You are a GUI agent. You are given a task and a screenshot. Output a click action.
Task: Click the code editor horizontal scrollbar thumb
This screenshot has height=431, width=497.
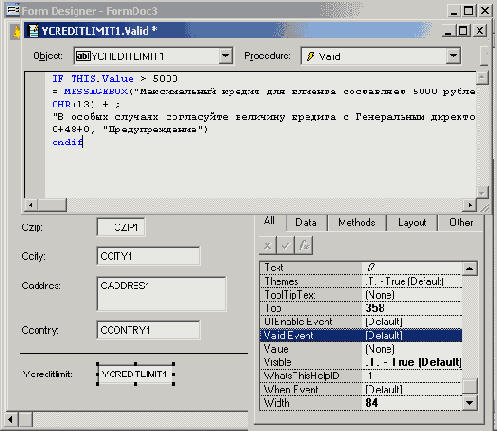(52, 205)
